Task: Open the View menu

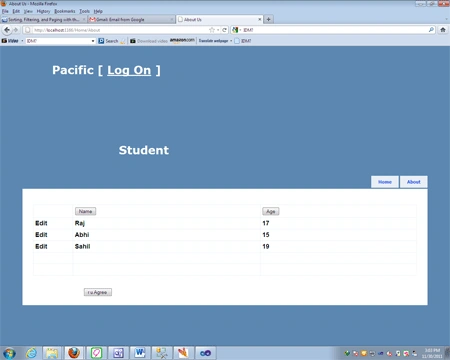Action: tap(28, 11)
